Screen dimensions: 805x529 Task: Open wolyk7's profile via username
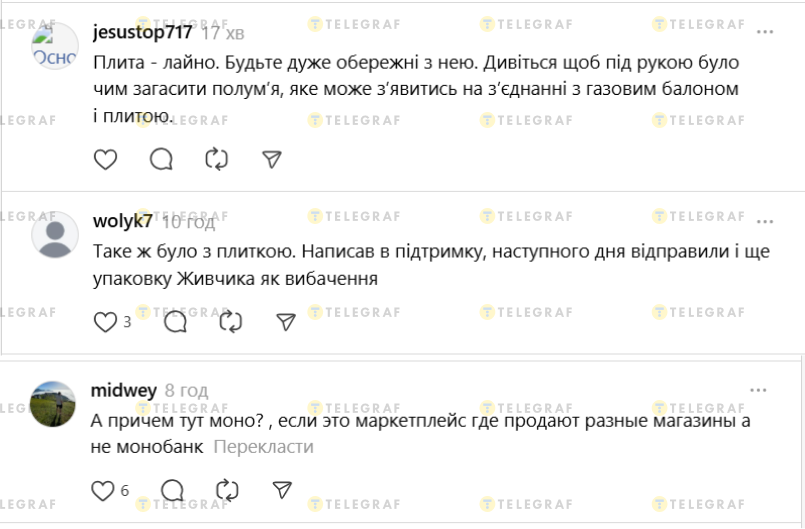tap(122, 221)
